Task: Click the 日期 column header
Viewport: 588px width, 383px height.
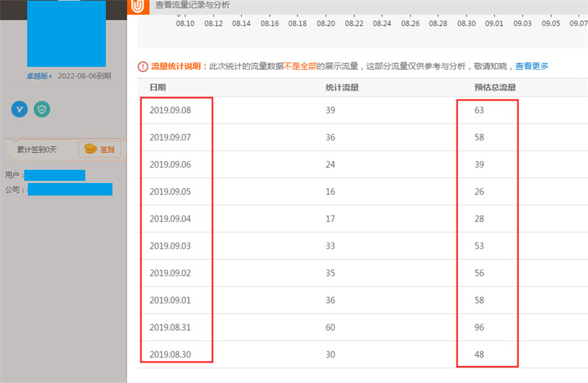Action: pyautogui.click(x=158, y=87)
